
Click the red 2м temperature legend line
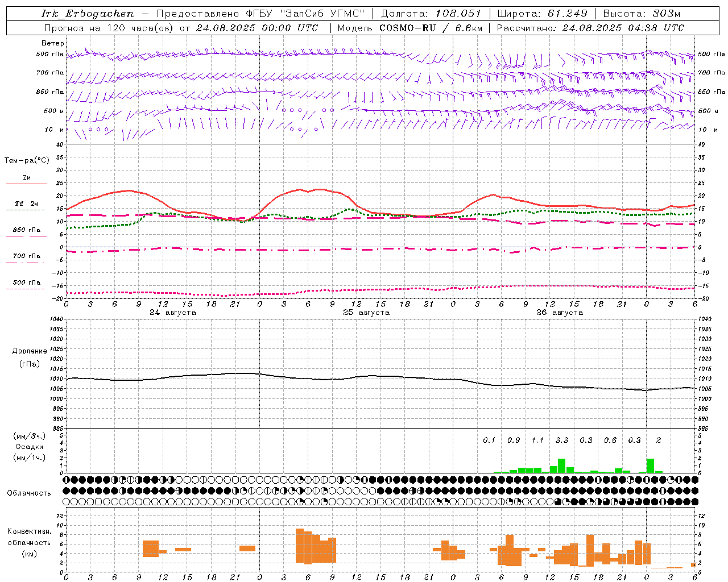point(26,184)
